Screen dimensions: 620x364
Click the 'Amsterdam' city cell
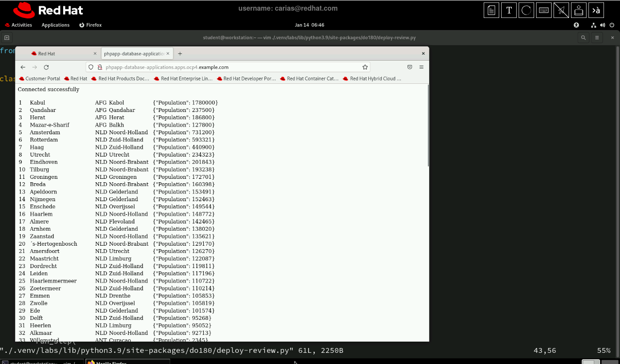click(45, 132)
